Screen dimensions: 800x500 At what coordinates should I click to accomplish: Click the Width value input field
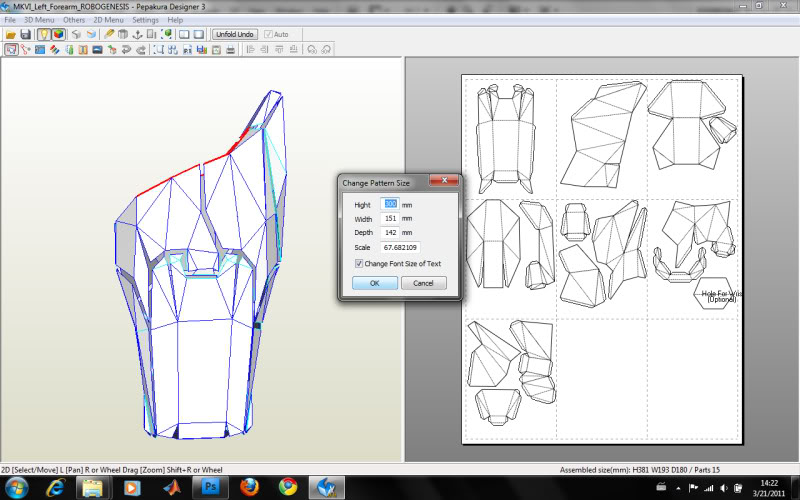pos(390,218)
